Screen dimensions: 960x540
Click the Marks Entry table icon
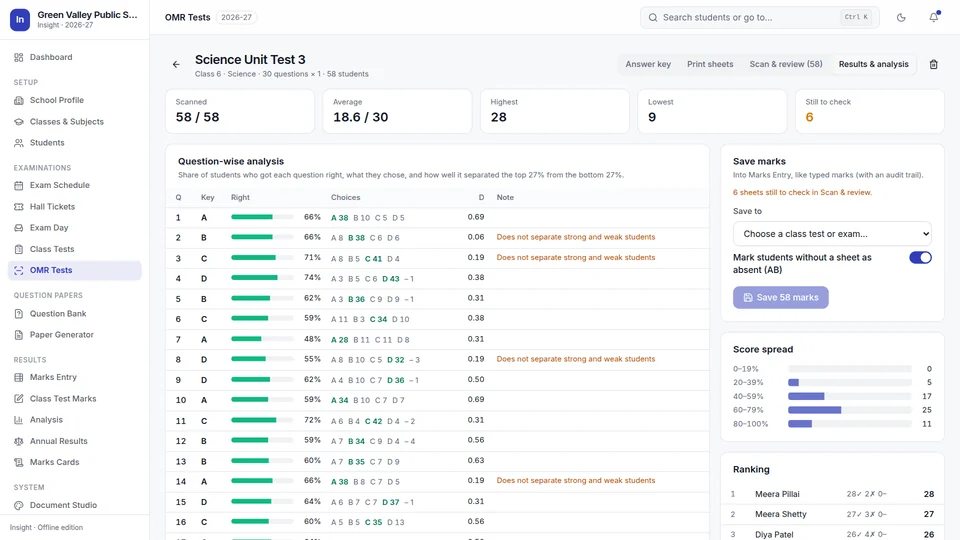18,377
